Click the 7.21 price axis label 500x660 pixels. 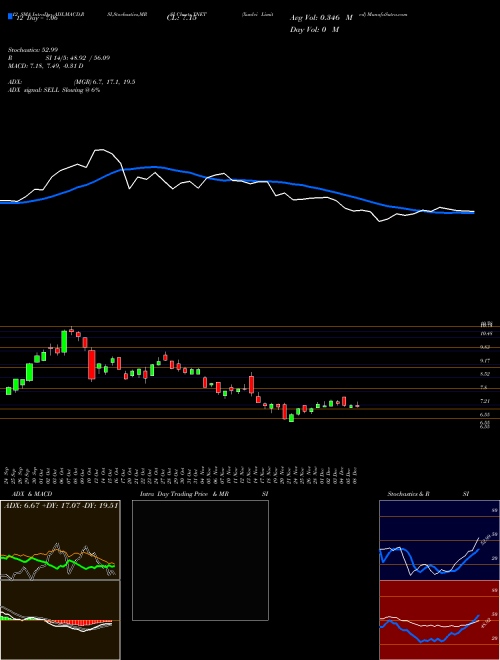(485, 401)
